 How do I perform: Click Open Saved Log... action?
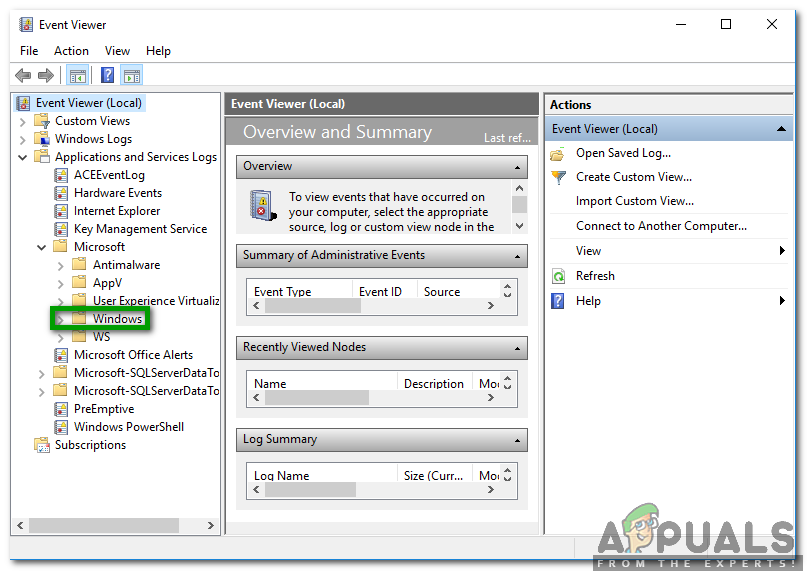(x=623, y=153)
